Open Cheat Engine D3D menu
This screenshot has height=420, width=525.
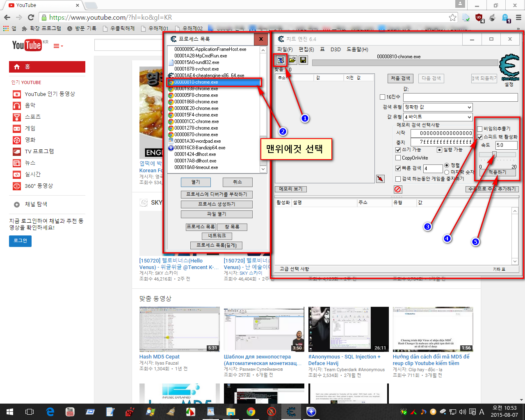pos(336,49)
